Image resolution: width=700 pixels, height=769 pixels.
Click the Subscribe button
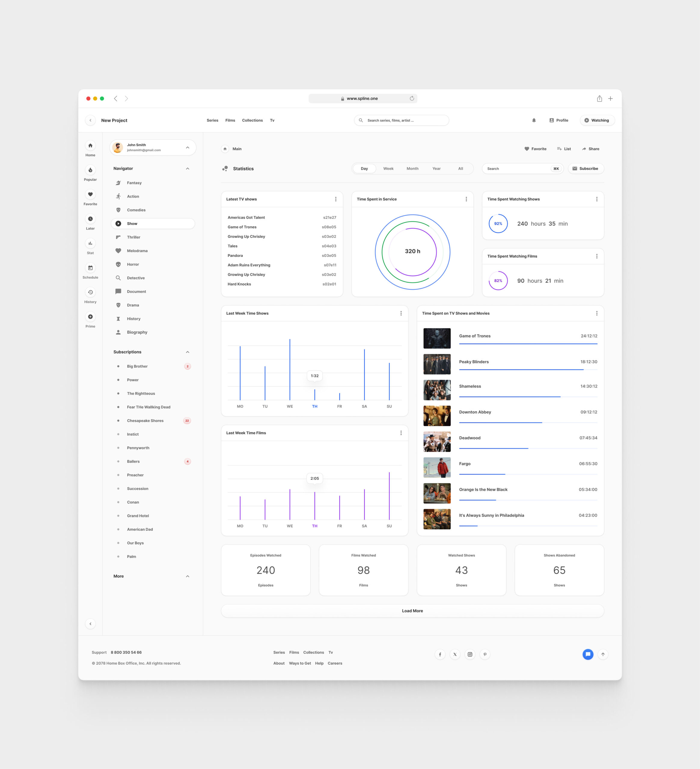(586, 169)
